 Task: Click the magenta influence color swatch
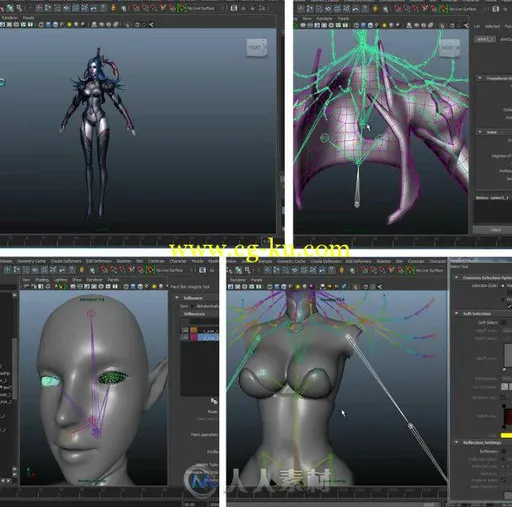click(x=194, y=337)
